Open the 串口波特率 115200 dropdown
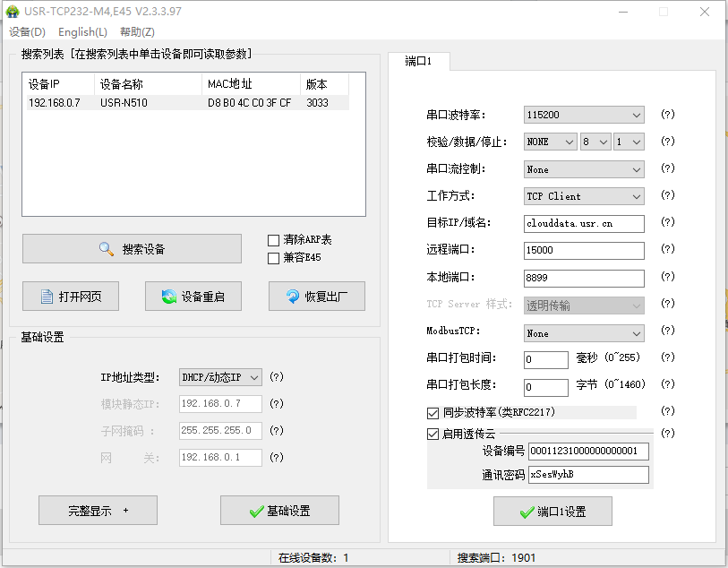Screen dimensions: 728x568 coord(584,115)
